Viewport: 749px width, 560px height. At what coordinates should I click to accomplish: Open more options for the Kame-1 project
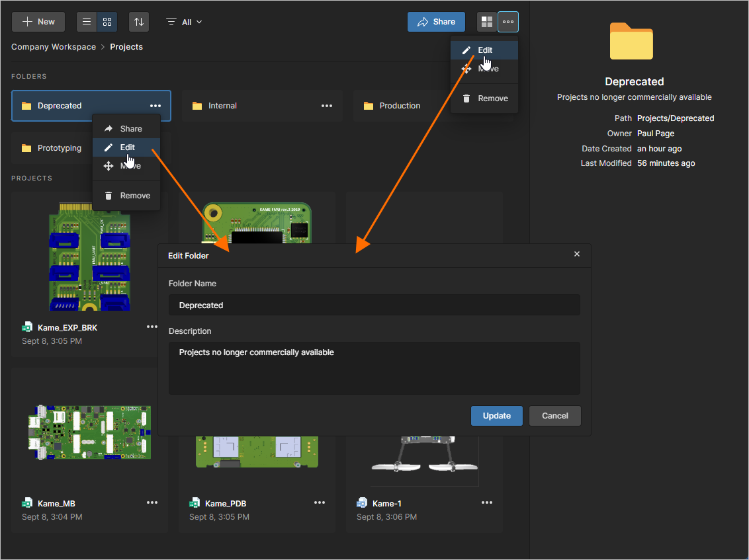click(487, 502)
